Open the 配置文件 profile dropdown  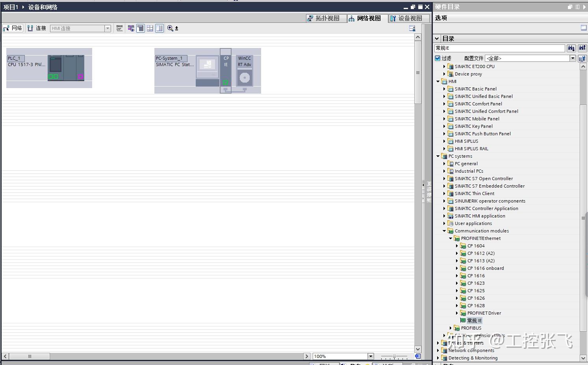(573, 58)
